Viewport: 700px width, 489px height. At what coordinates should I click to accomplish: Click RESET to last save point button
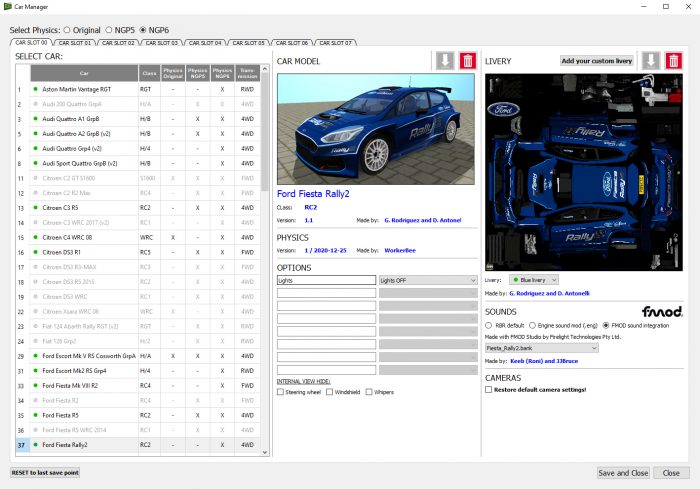coord(45,472)
